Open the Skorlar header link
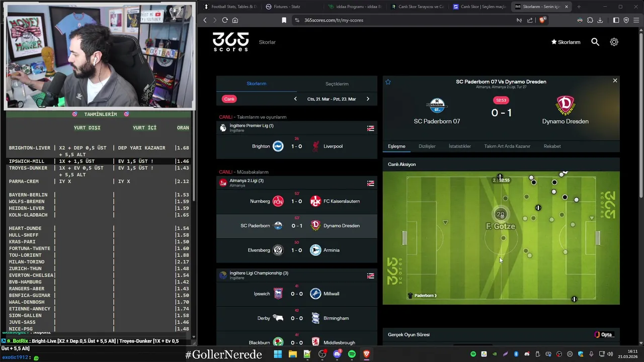This screenshot has width=644, height=362. [267, 42]
